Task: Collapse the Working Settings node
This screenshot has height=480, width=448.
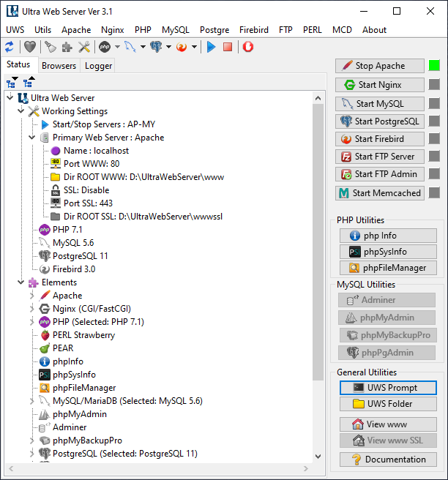Action: (20, 110)
